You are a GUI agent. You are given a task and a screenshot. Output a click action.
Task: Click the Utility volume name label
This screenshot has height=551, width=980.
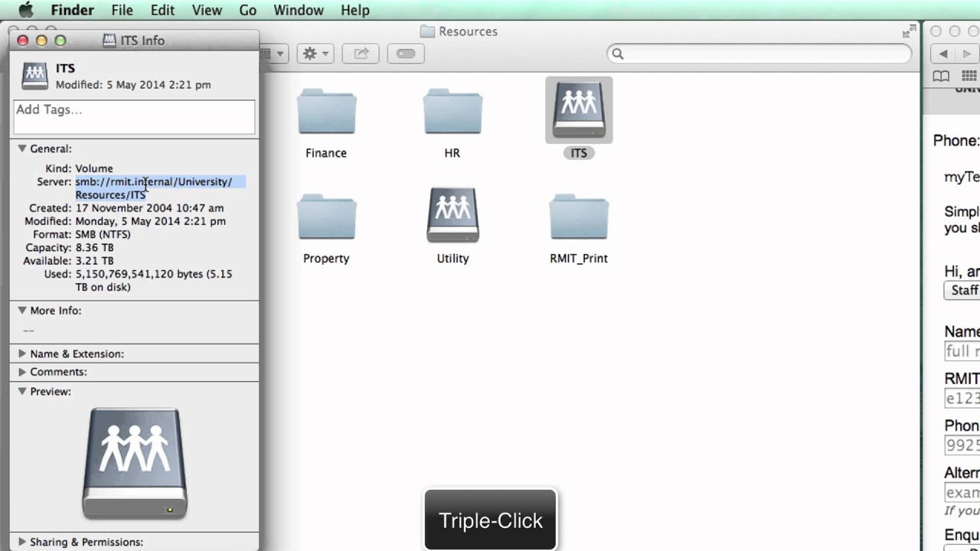coord(452,259)
